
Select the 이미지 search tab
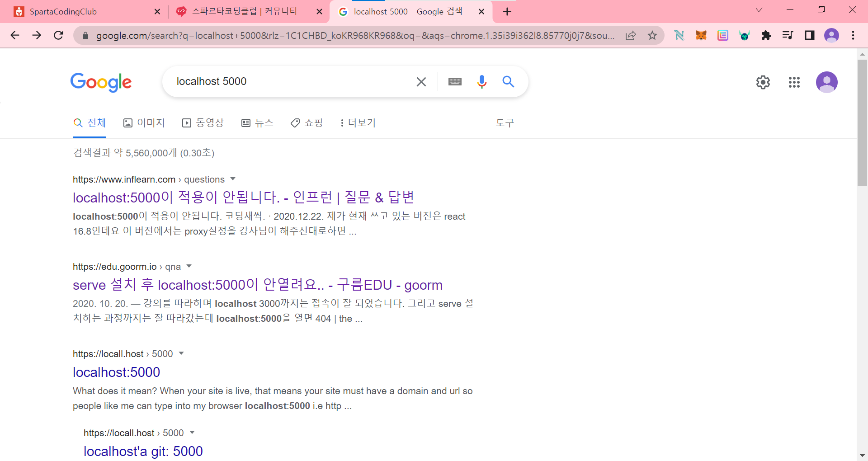click(x=144, y=123)
